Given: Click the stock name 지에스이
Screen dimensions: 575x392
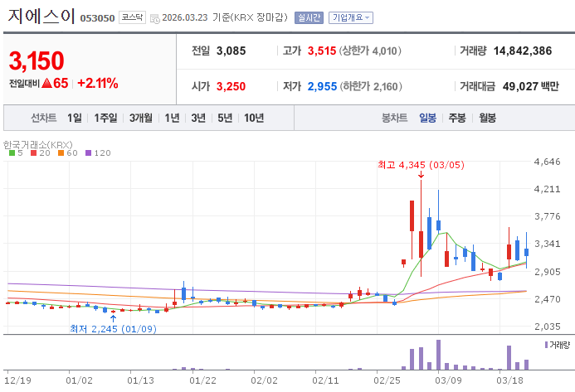Looking at the screenshot, I should (x=41, y=17).
